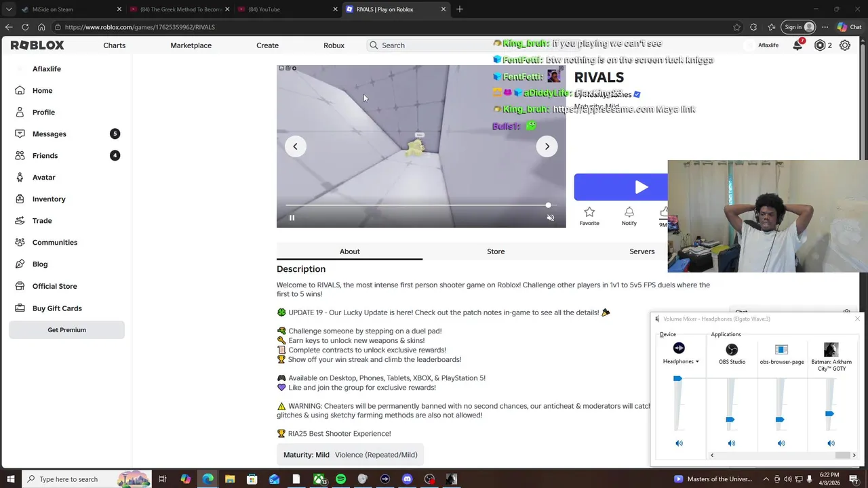This screenshot has height=488, width=868.
Task: Adjust Batman: Arkham City volume slider
Action: 829,413
